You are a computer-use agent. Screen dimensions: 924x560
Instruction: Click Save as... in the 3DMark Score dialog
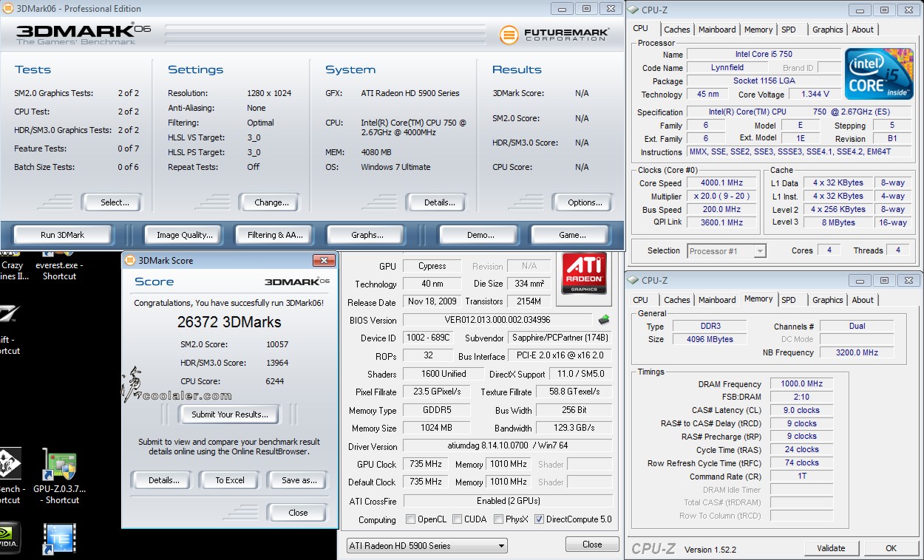point(299,480)
